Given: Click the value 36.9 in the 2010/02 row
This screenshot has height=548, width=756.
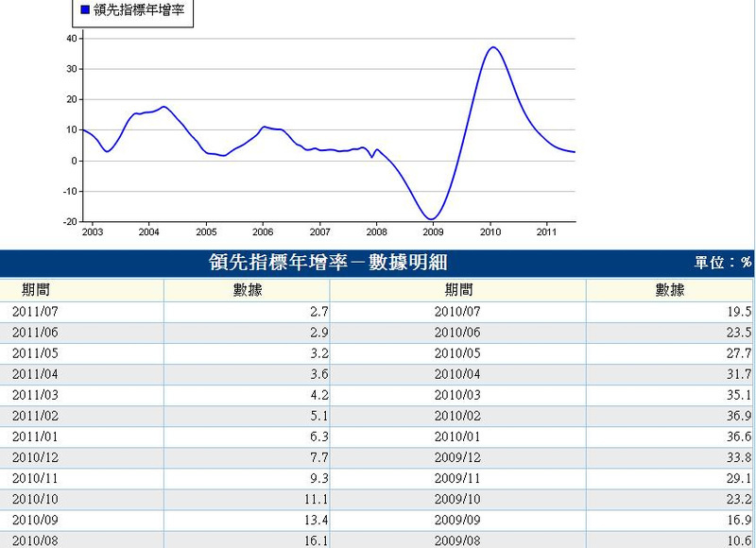Looking at the screenshot, I should coord(739,416).
